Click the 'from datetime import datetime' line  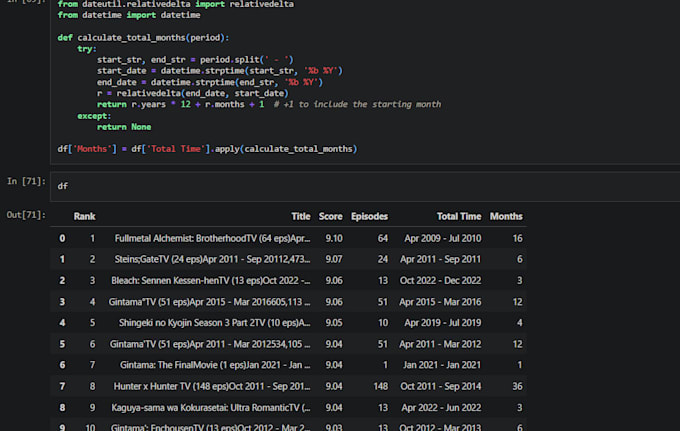coord(129,15)
